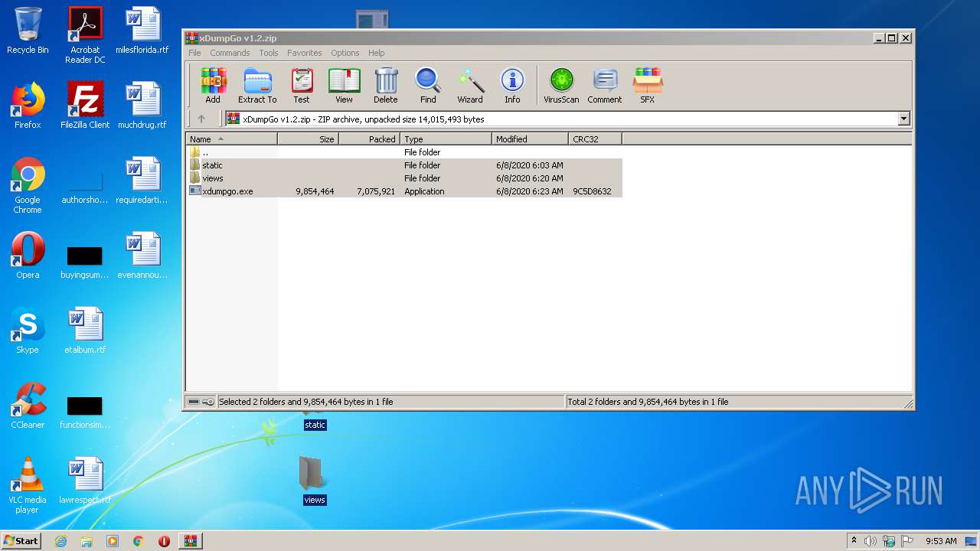Open the Help menu

[x=376, y=53]
